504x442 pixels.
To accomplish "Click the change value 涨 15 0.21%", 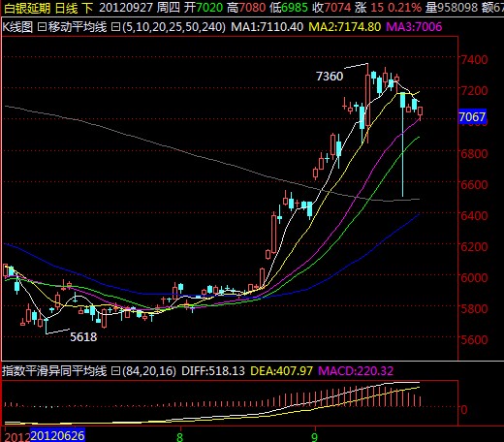I will pyautogui.click(x=388, y=8).
